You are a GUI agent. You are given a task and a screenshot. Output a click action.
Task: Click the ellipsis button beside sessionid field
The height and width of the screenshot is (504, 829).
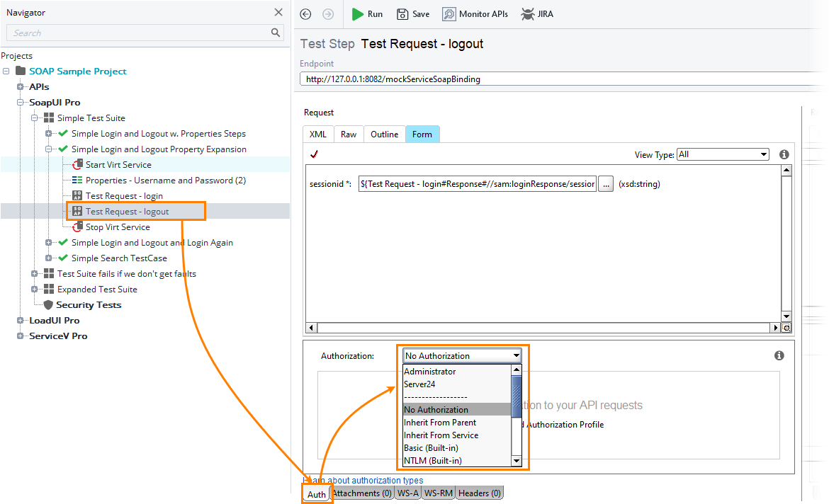[x=606, y=184]
